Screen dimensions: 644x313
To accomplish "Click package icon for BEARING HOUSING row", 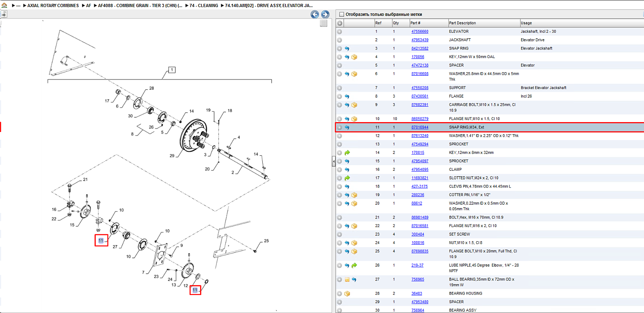I will click(x=347, y=293).
